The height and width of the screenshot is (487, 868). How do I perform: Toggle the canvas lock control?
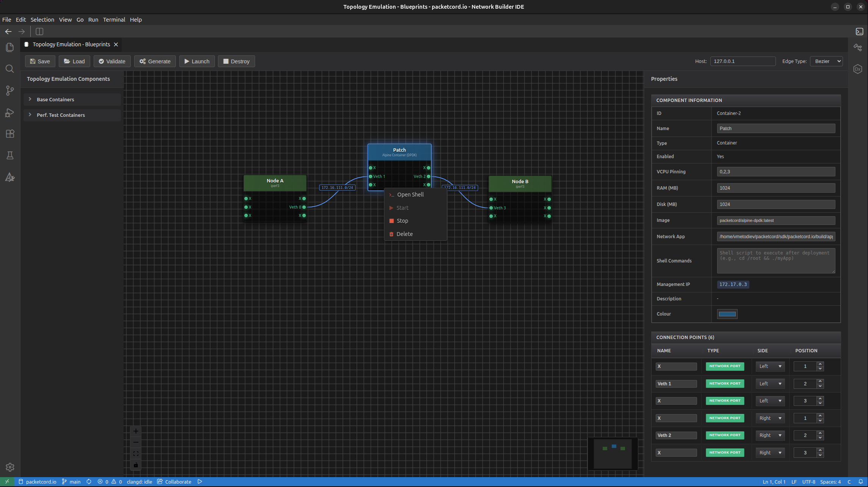136,465
